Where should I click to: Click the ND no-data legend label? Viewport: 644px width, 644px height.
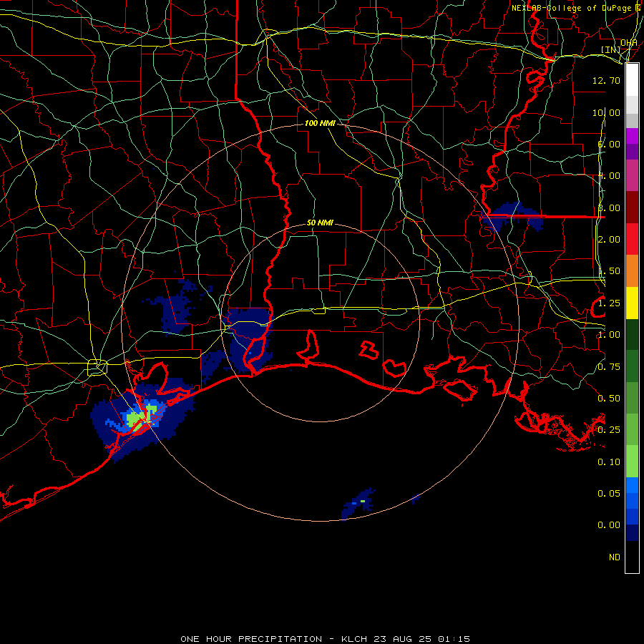click(x=615, y=557)
